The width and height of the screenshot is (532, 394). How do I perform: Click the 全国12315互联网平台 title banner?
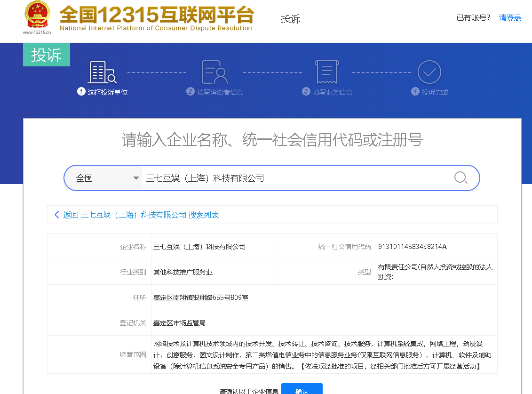pyautogui.click(x=157, y=18)
